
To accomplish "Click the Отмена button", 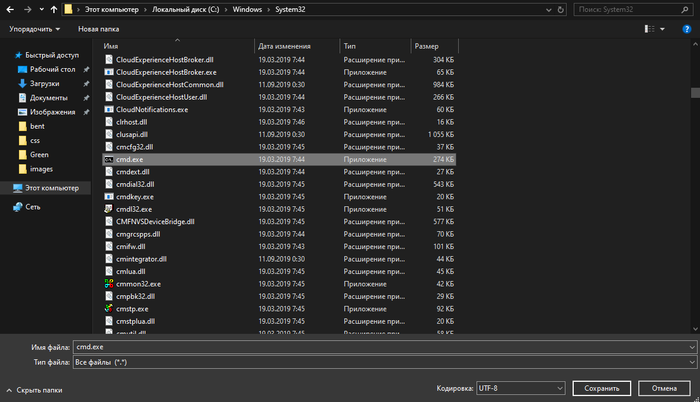I will tap(664, 388).
